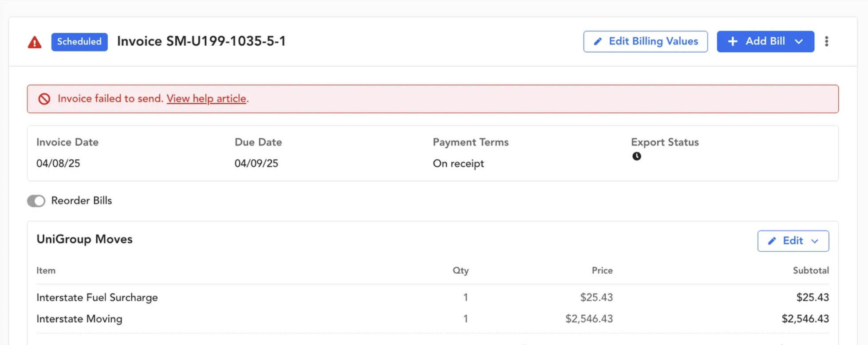The width and height of the screenshot is (868, 345).
Task: Click the UniGroup Moves section heading
Action: tap(84, 239)
